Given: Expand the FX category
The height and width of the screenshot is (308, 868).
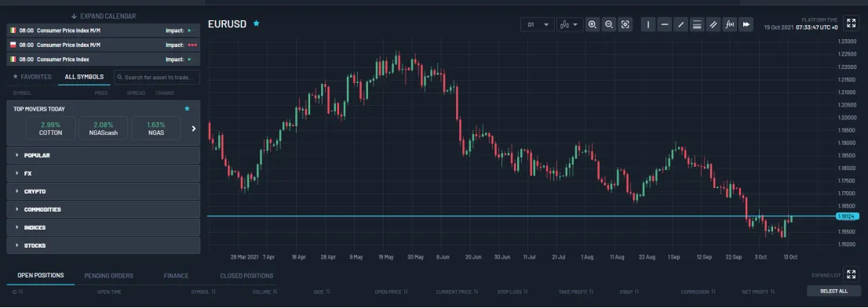Looking at the screenshot, I should (103, 173).
